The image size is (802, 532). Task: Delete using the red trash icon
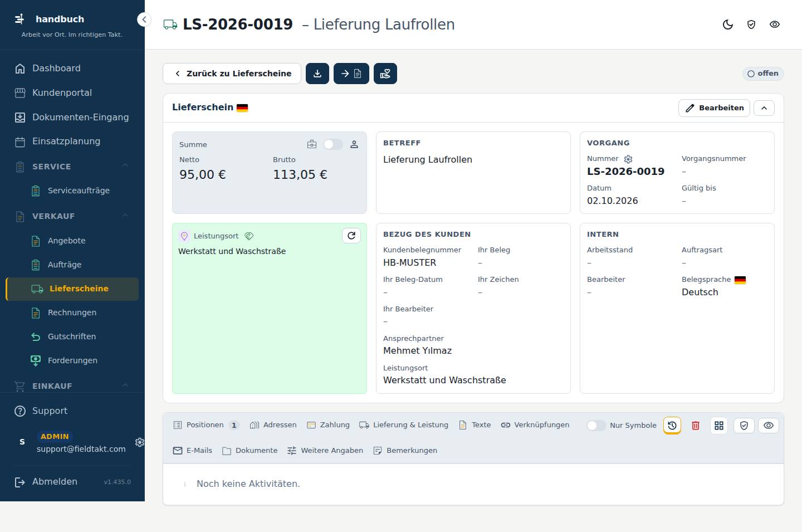point(696,426)
